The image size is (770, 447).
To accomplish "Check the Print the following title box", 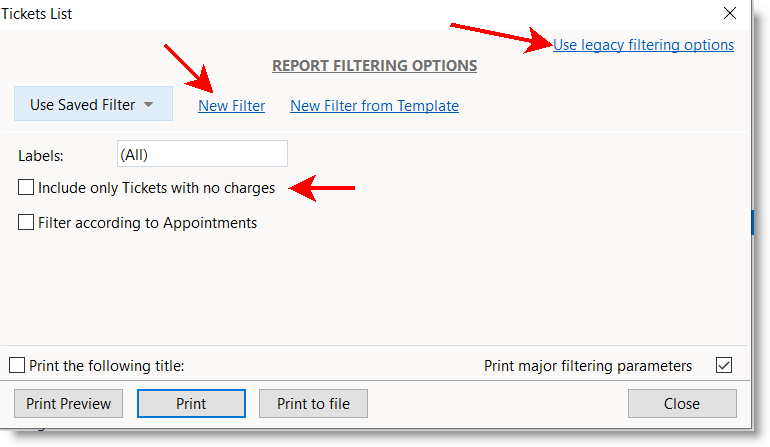I will 17,366.
